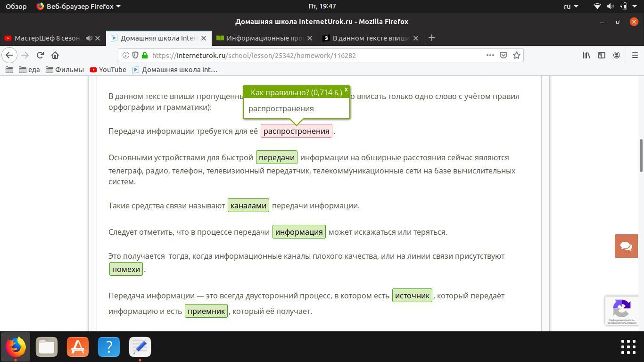Open the Firefox home page

(55, 55)
